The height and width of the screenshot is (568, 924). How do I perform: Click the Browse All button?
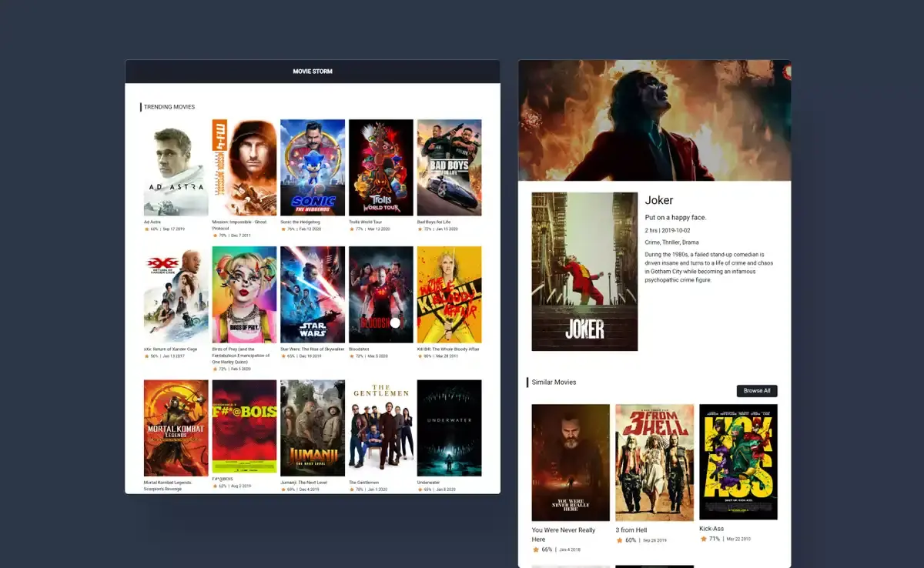pos(757,391)
